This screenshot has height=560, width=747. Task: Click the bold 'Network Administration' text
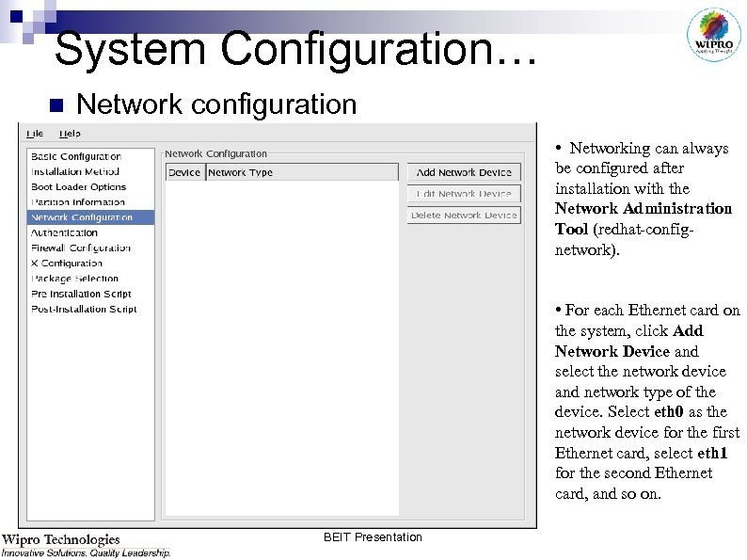[x=644, y=209]
